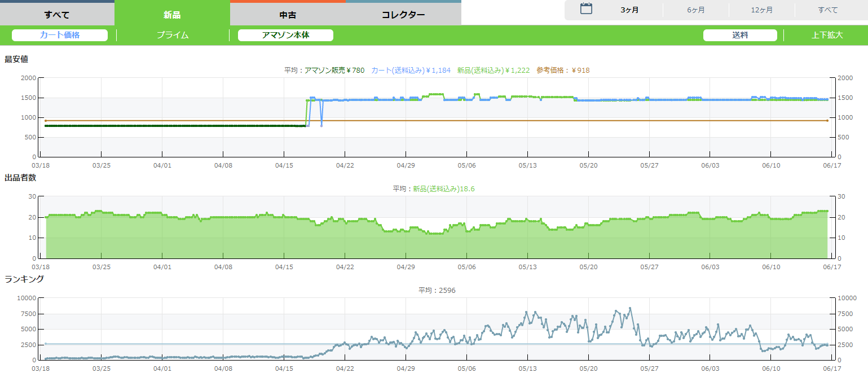This screenshot has width=868, height=373.
Task: Click the カート(送料込み) ¥1,184 legend entry
Action: (411, 71)
